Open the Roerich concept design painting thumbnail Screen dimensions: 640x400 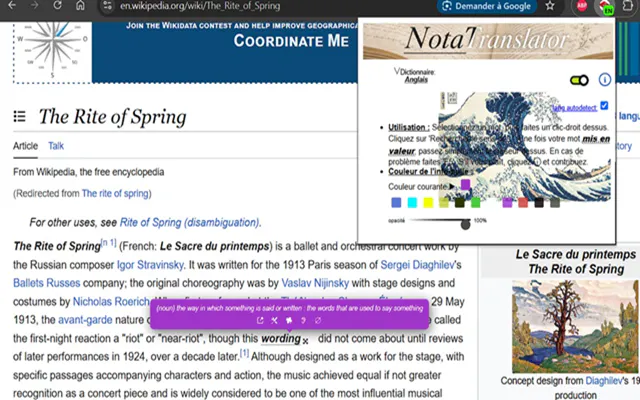[576, 327]
